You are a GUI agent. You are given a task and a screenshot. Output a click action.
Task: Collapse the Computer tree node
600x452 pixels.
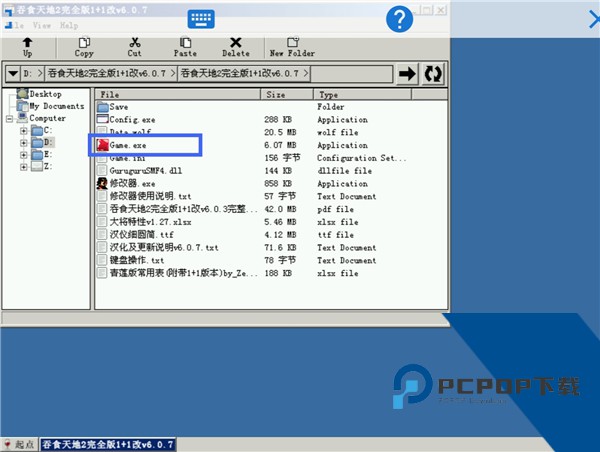click(x=10, y=119)
